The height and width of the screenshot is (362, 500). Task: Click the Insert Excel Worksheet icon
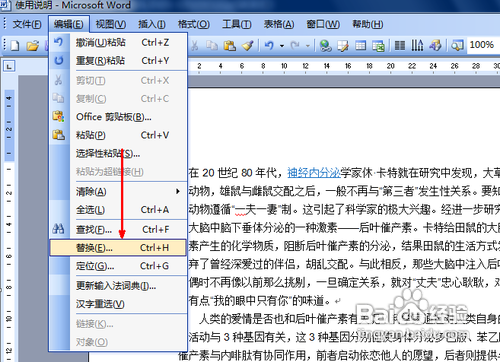[x=378, y=46]
